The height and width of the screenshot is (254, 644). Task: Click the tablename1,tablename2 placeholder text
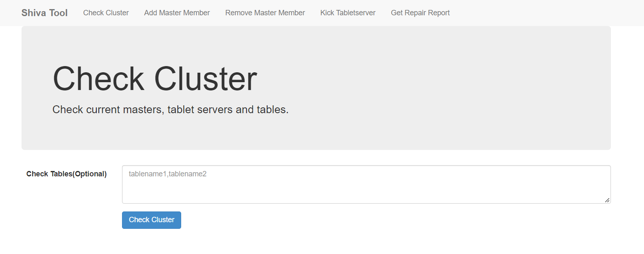tap(168, 174)
